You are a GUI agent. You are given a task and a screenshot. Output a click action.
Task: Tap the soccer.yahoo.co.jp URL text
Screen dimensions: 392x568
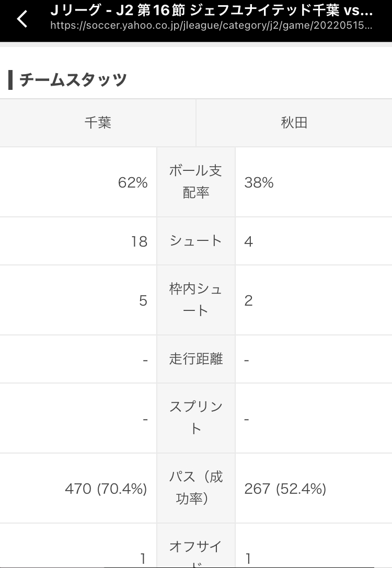(x=211, y=25)
